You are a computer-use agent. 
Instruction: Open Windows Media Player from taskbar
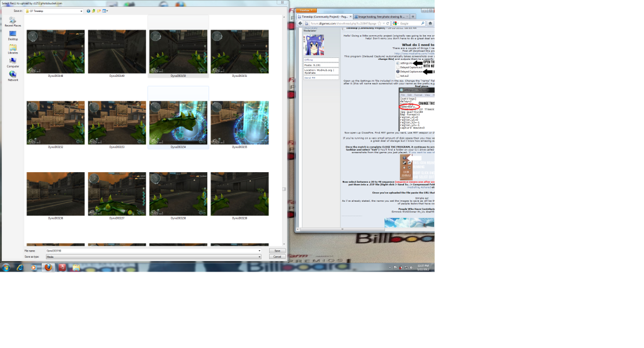(x=33, y=267)
